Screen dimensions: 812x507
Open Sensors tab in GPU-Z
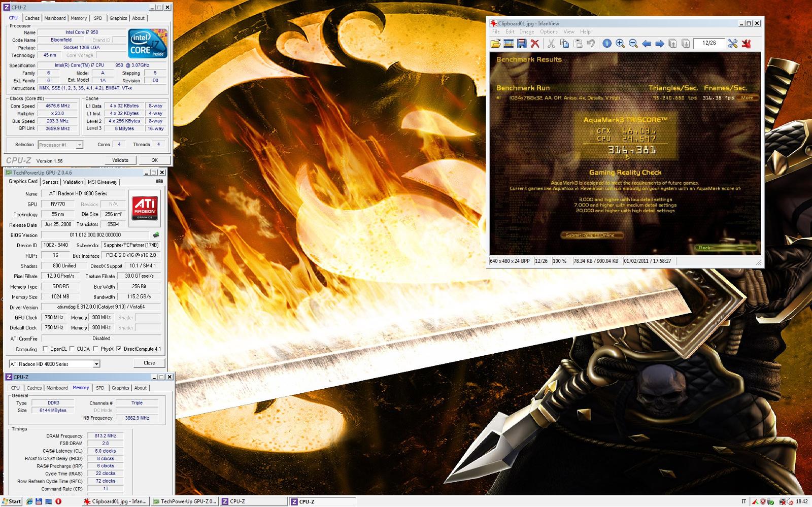[50, 182]
